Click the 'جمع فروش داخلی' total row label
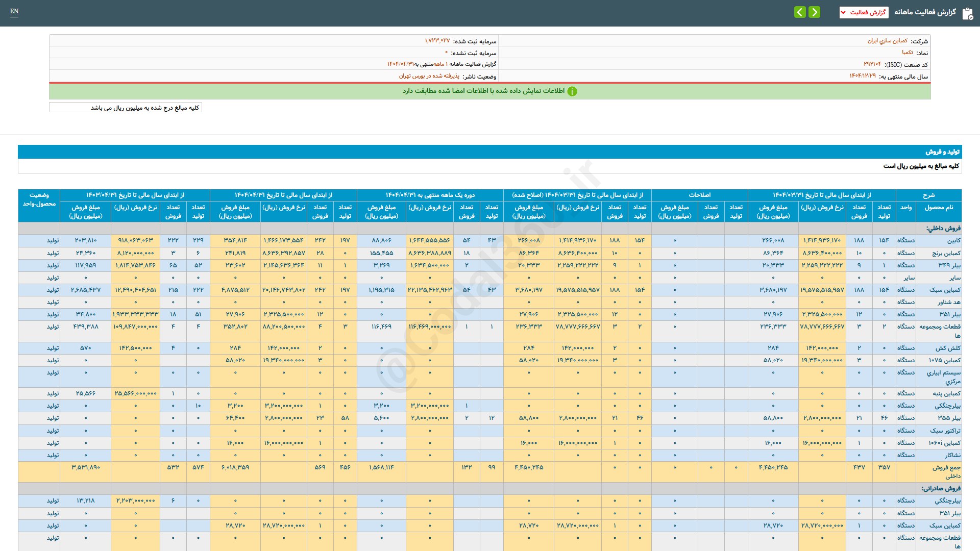 coord(946,472)
